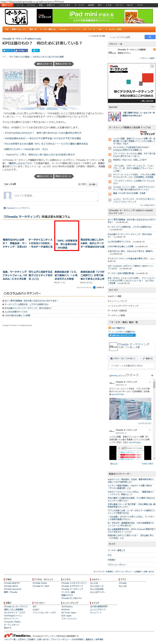Open the リサーチデータ nav menu item

(x=89, y=29)
